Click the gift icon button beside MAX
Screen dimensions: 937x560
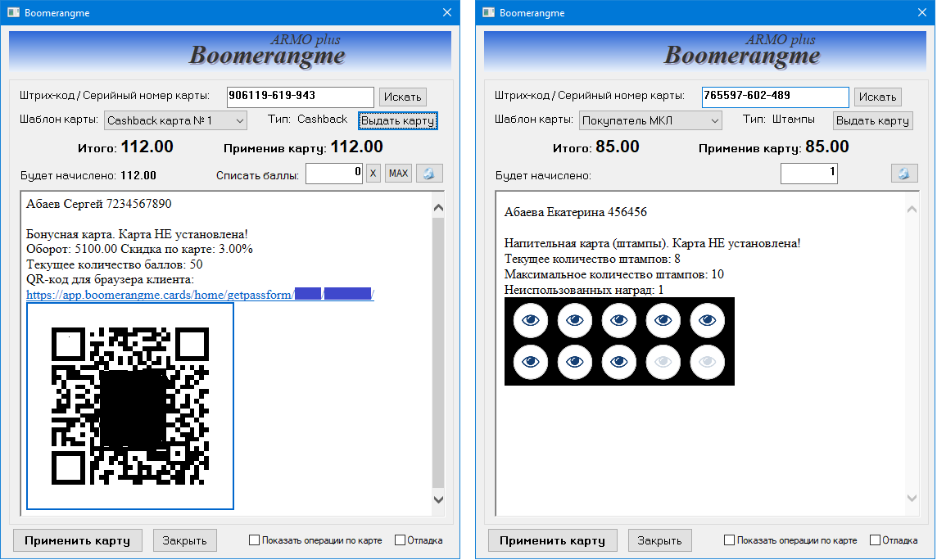[x=429, y=174]
